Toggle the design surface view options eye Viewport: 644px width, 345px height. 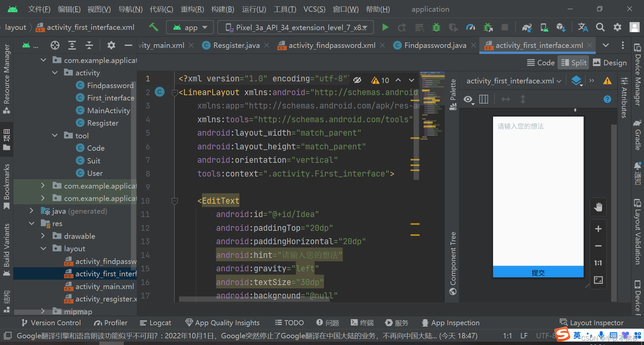[x=468, y=99]
